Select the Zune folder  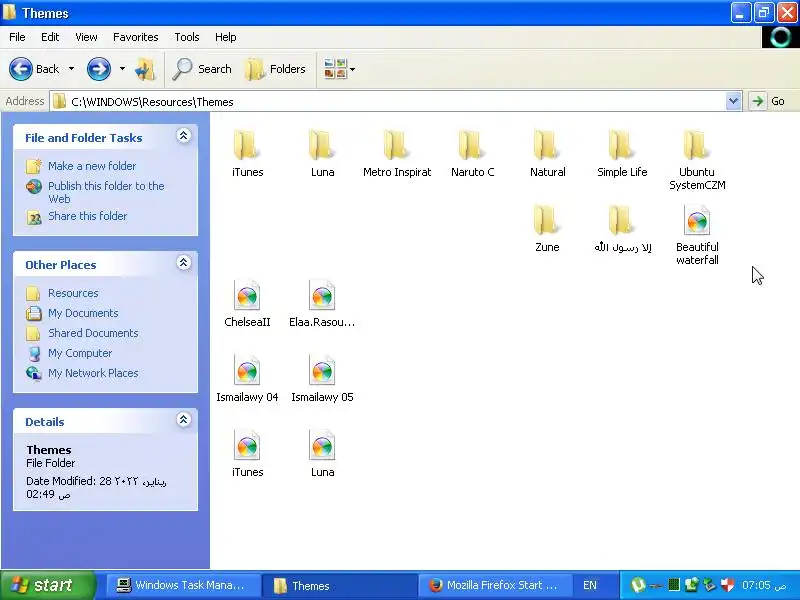(x=547, y=229)
